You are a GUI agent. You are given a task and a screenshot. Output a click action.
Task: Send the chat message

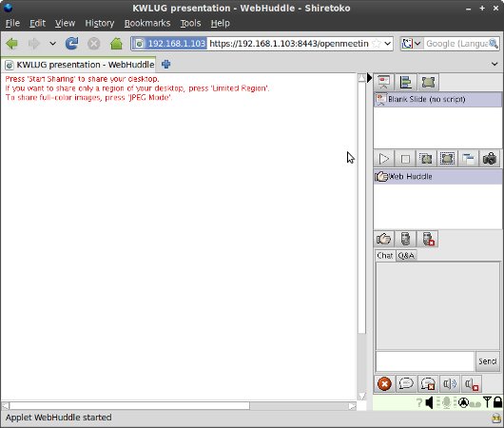(x=487, y=361)
